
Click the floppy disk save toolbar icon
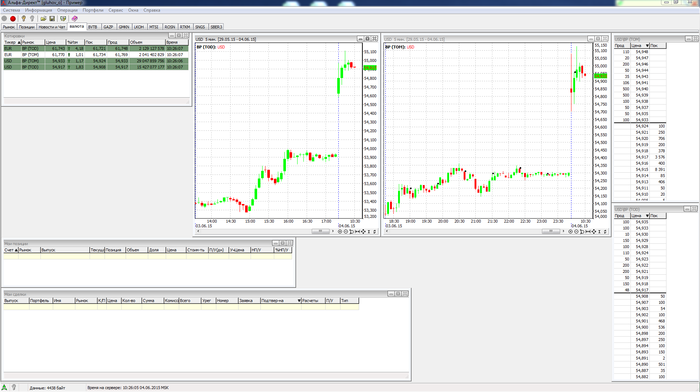(52, 19)
